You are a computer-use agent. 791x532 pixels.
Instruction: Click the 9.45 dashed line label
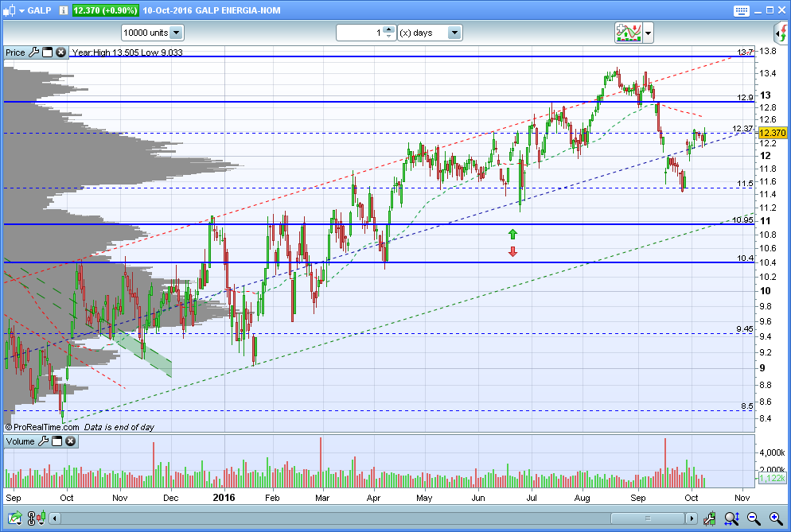coord(745,328)
